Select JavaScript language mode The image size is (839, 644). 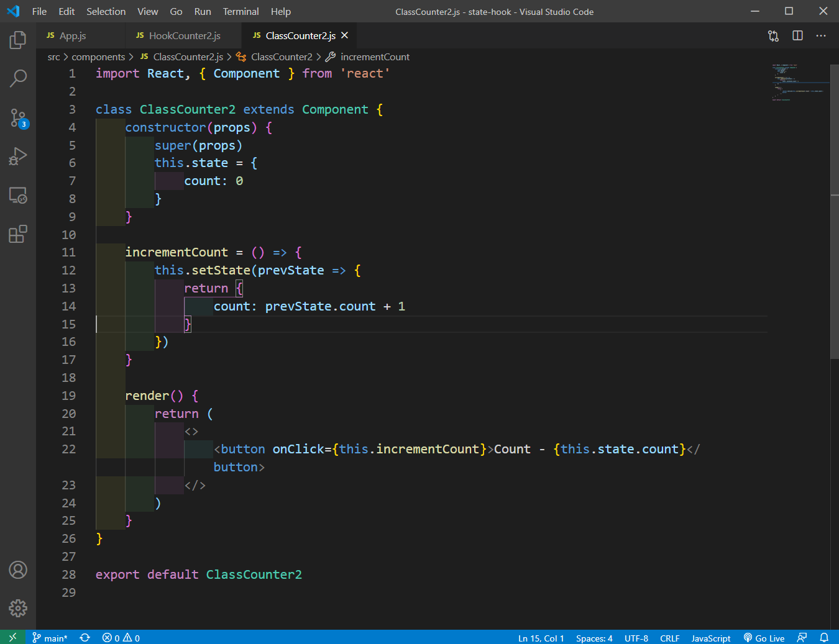pyautogui.click(x=711, y=638)
